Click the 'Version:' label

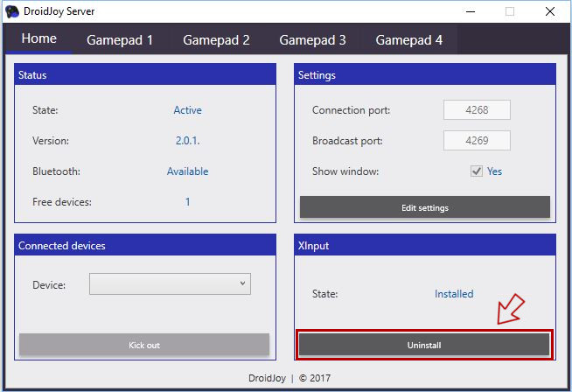pyautogui.click(x=51, y=141)
